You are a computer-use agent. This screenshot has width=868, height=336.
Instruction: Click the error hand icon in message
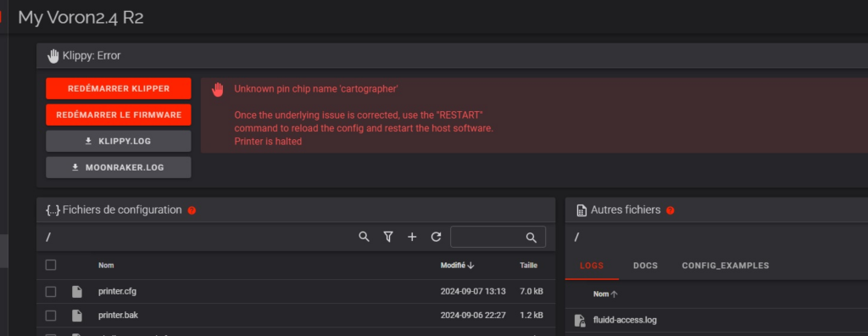tap(218, 89)
